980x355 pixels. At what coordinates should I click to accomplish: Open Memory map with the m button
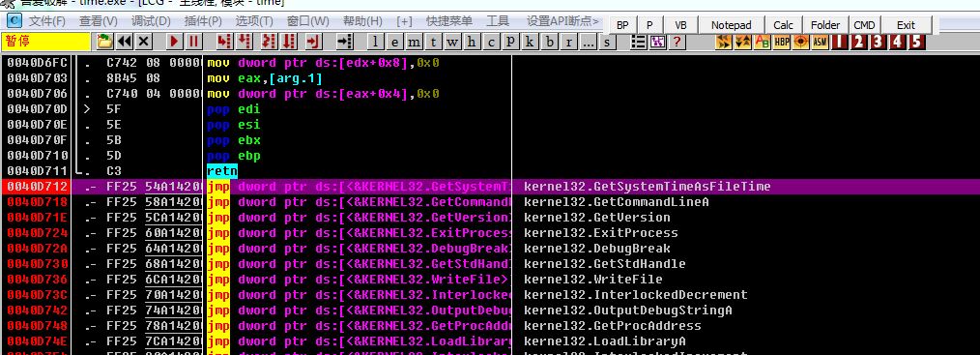(414, 42)
